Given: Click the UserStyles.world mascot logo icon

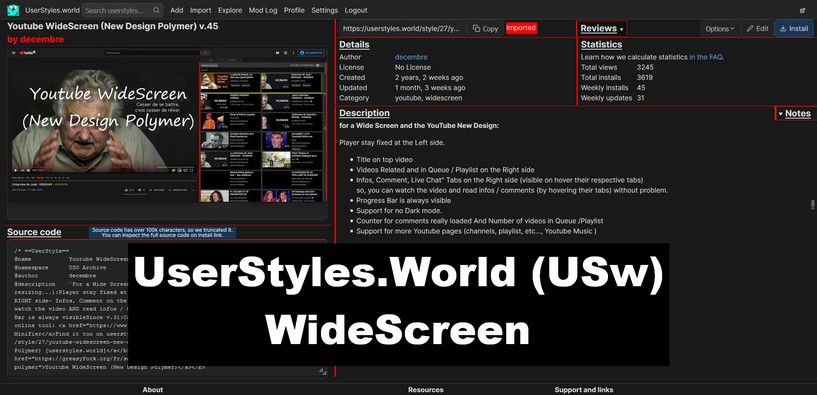Looking at the screenshot, I should pyautogui.click(x=13, y=10).
